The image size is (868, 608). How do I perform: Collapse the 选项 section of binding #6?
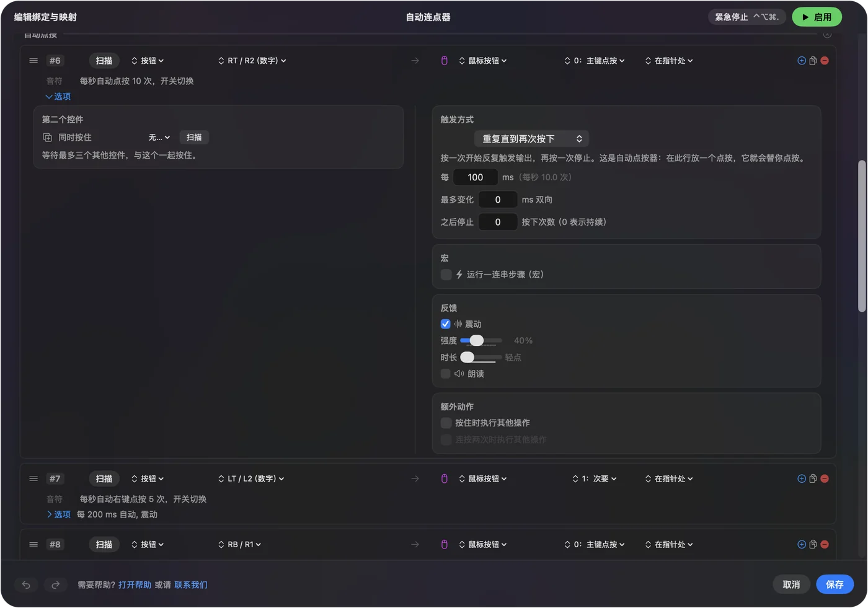[58, 97]
